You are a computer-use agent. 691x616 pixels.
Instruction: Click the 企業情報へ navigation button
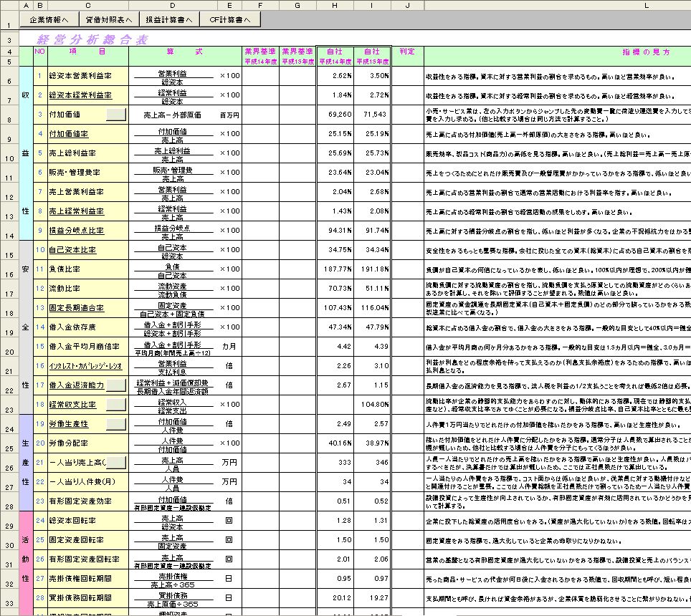coord(49,20)
